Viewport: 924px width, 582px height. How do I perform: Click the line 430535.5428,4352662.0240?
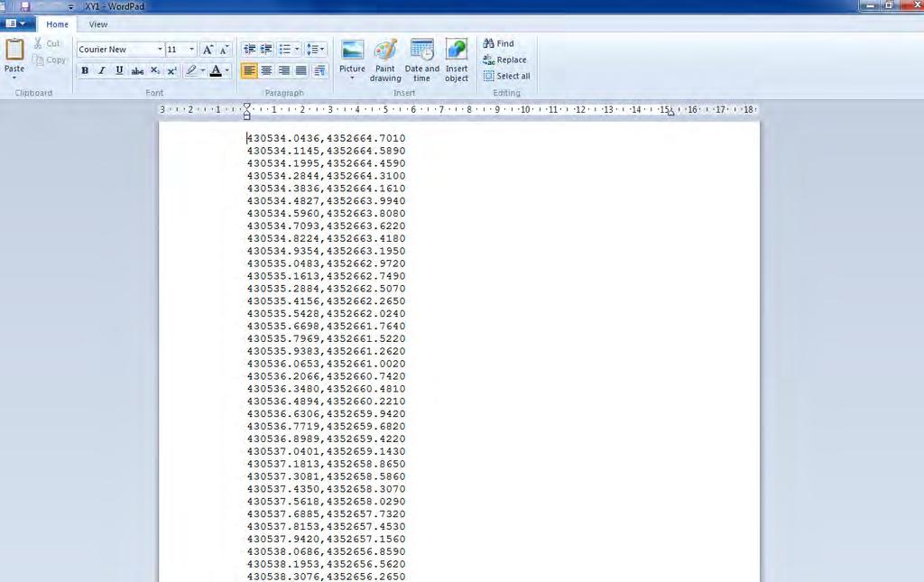point(326,313)
